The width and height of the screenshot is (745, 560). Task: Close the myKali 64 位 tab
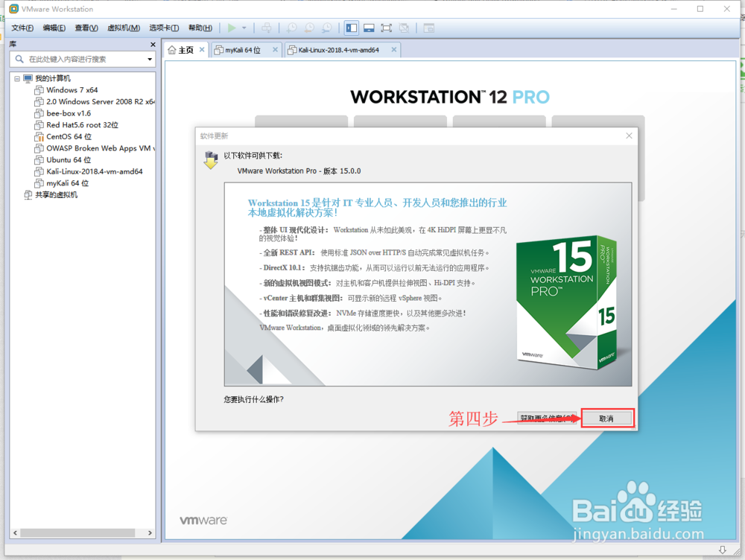275,49
